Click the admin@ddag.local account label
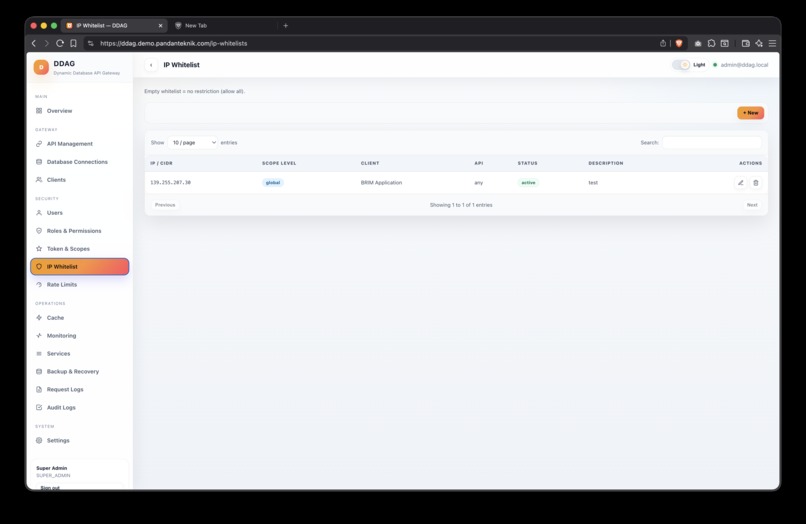Viewport: 806px width, 524px height. (x=744, y=65)
